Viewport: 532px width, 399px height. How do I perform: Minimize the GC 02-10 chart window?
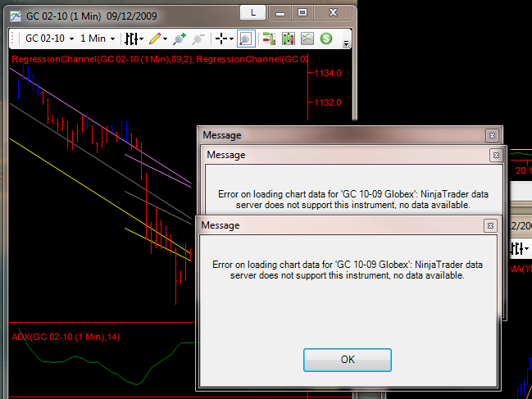tap(280, 13)
